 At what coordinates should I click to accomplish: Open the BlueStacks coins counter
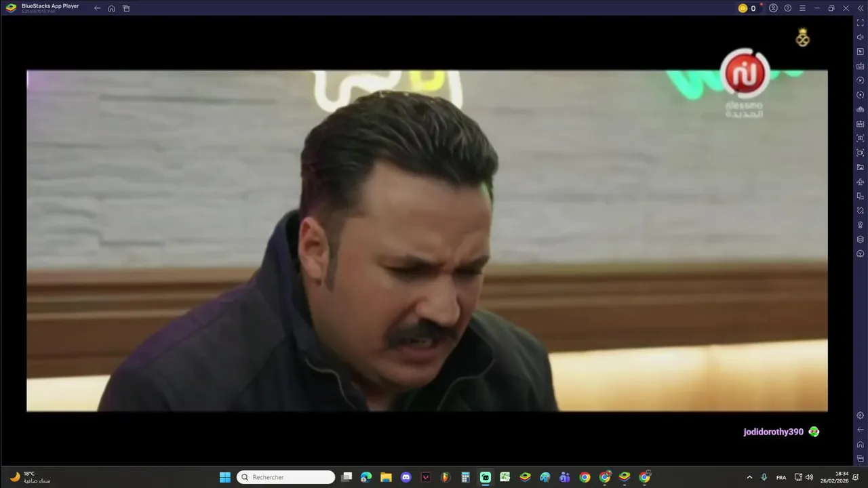[747, 8]
